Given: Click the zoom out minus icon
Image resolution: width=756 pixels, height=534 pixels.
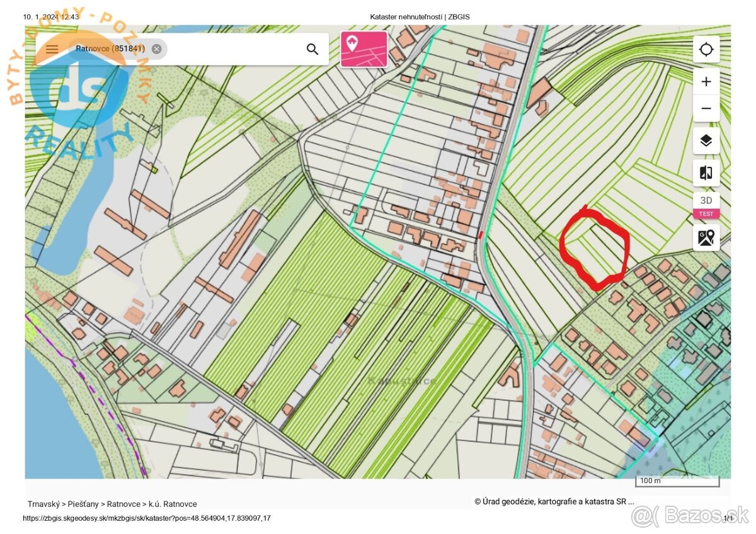Looking at the screenshot, I should [706, 108].
